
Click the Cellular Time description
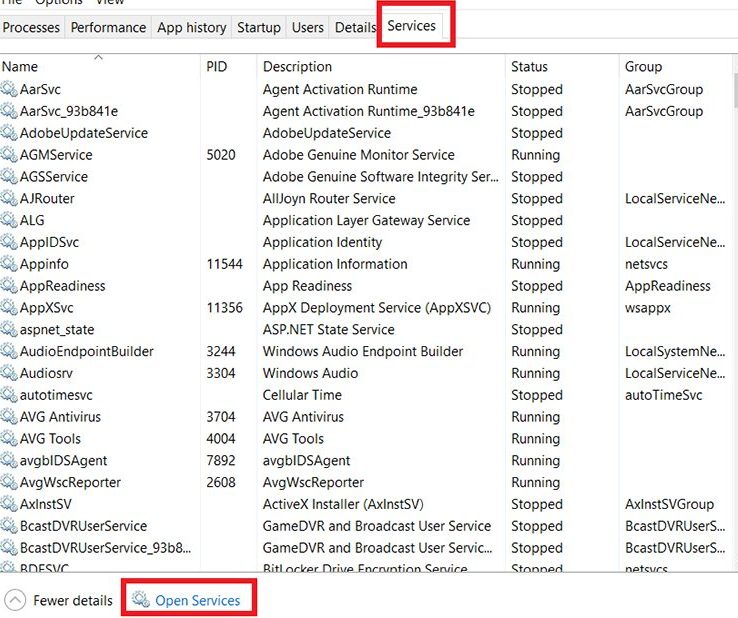[302, 395]
